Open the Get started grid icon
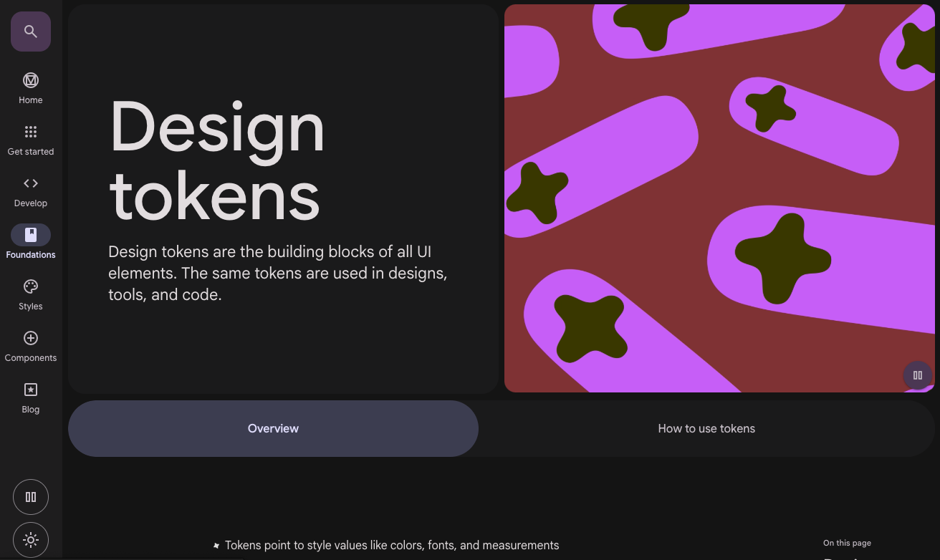 click(x=31, y=132)
